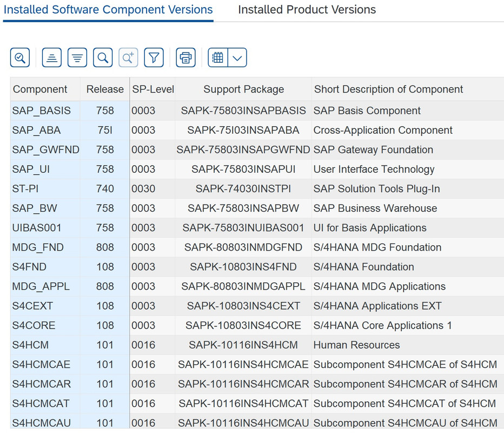Click support package SAPK-75803INSAPGWFND
The width and height of the screenshot is (504, 433).
pyautogui.click(x=243, y=149)
